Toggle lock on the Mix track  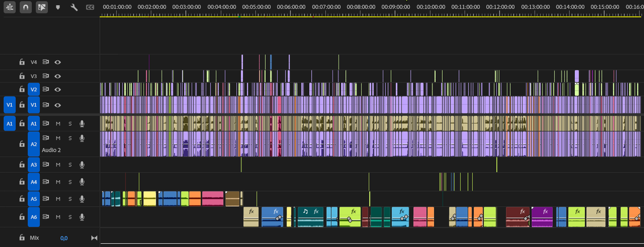pyautogui.click(x=22, y=237)
